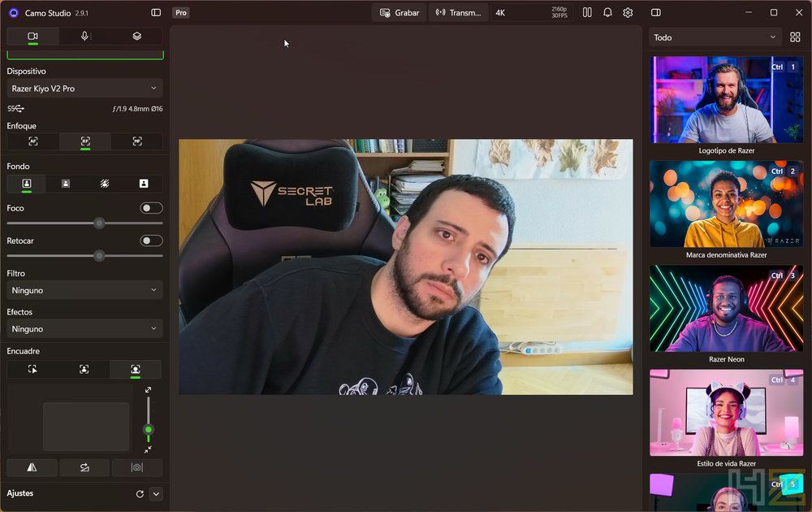Viewport: 812px width, 512px height.
Task: Click the main camera preview image
Action: [x=406, y=267]
